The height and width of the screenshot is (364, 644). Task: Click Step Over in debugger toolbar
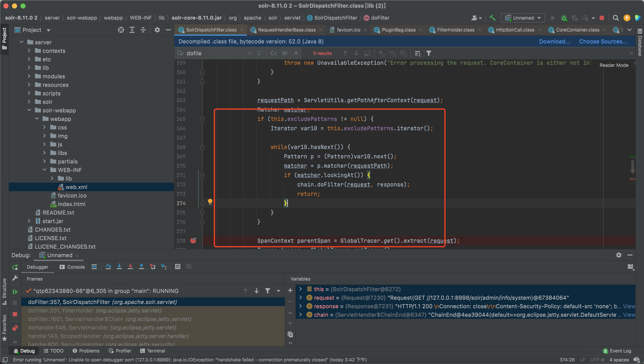108,267
